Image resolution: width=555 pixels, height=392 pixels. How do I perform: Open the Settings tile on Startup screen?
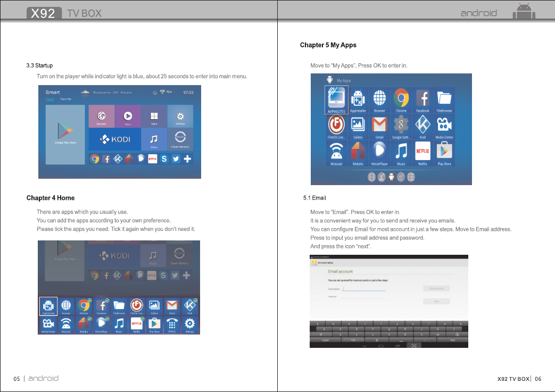(180, 116)
